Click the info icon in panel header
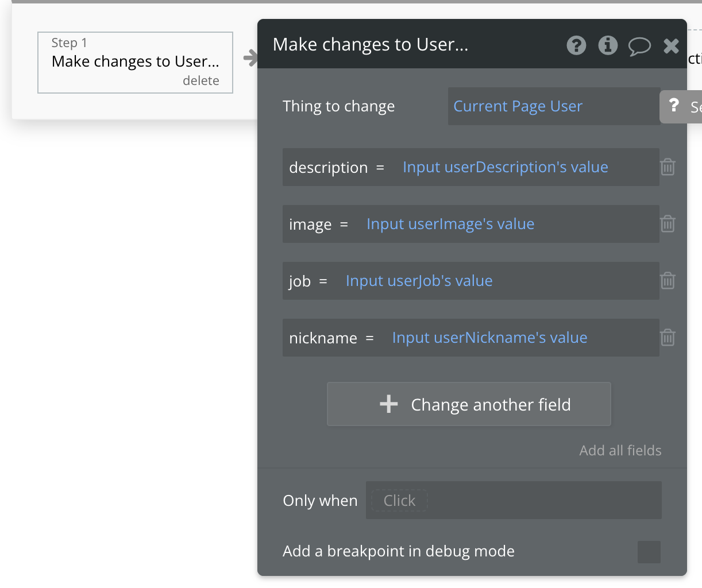702x588 pixels. click(x=608, y=45)
